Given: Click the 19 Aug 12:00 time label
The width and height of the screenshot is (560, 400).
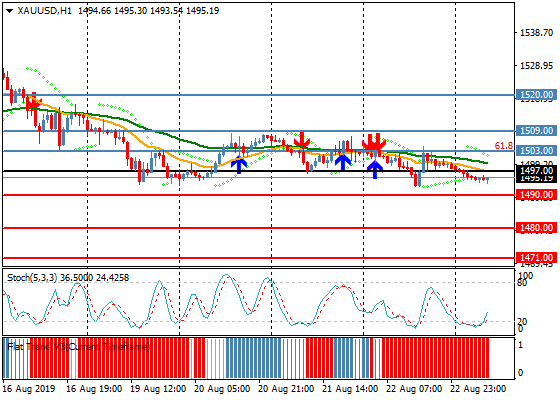Looking at the screenshot, I should [x=158, y=388].
